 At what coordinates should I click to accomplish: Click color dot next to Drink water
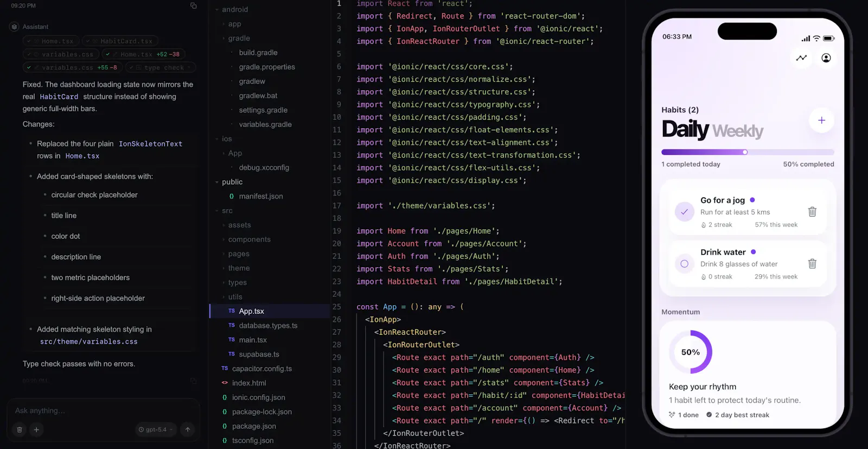[x=754, y=252]
